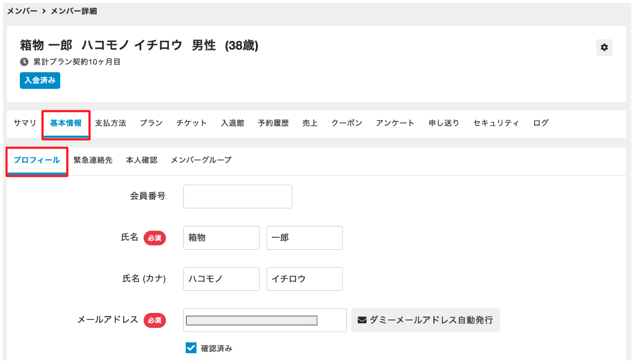Open the gear settings menu
The width and height of the screenshot is (634, 364).
click(x=604, y=47)
